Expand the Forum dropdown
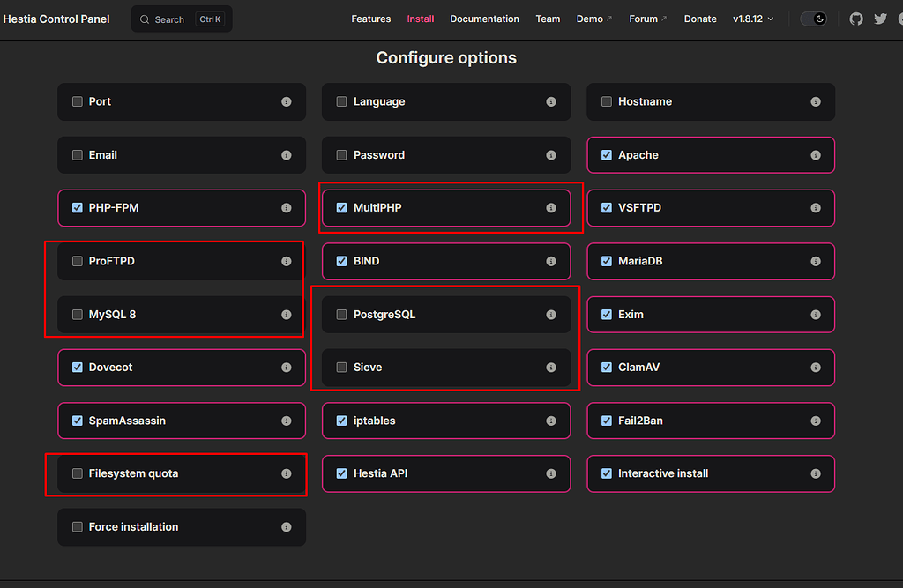 click(647, 18)
